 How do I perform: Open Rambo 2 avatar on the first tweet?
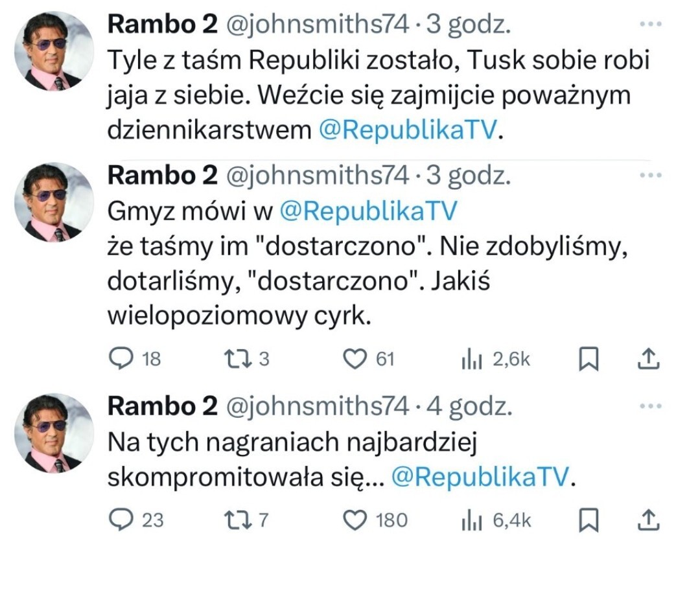54,51
